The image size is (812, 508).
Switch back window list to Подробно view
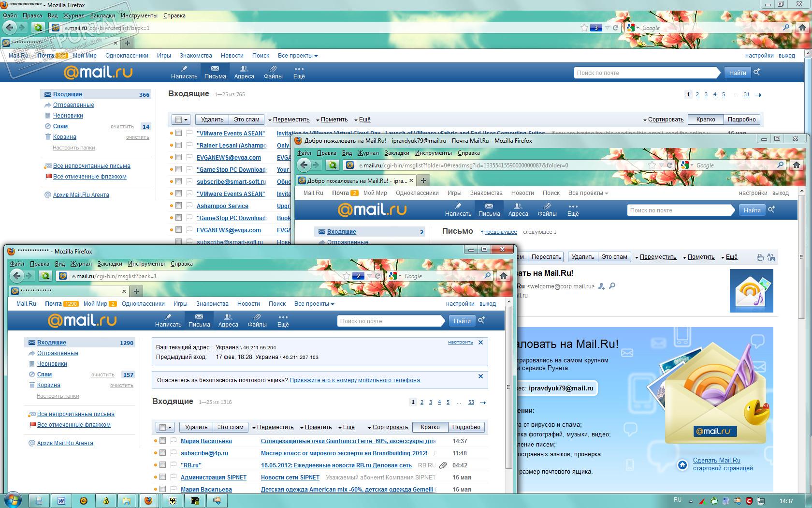[x=741, y=120]
